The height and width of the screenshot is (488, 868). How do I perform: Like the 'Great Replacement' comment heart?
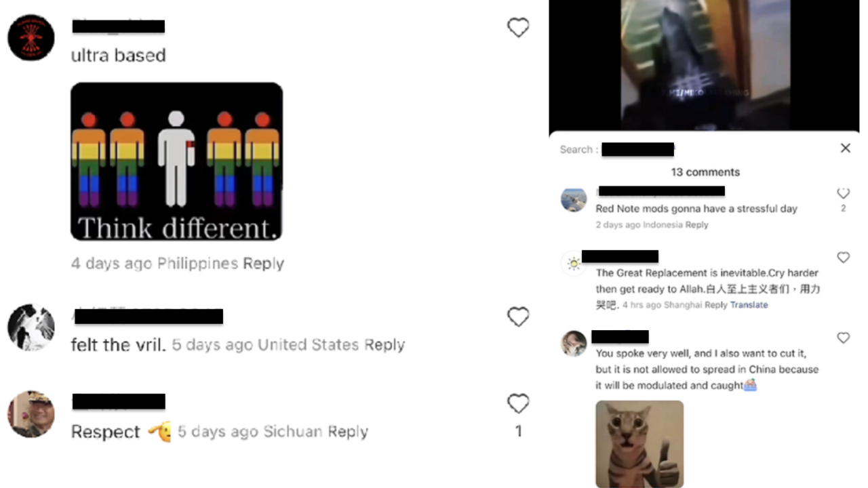[x=843, y=258]
